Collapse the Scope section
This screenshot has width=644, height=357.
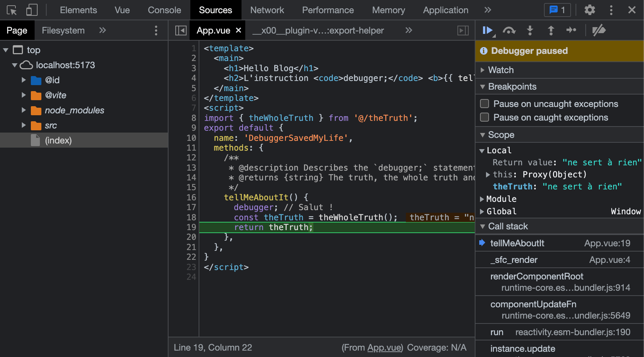point(483,135)
